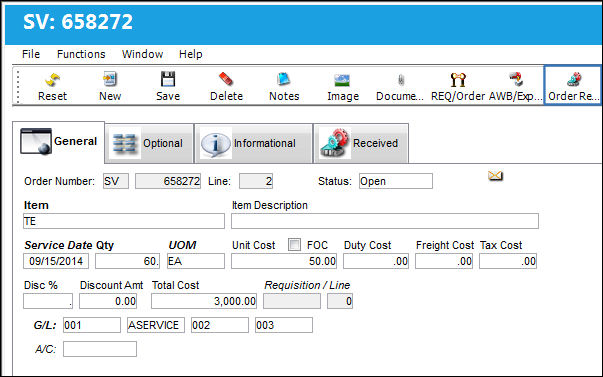Click the Unit Cost field 50.00
Image resolution: width=603 pixels, height=377 pixels.
click(284, 261)
